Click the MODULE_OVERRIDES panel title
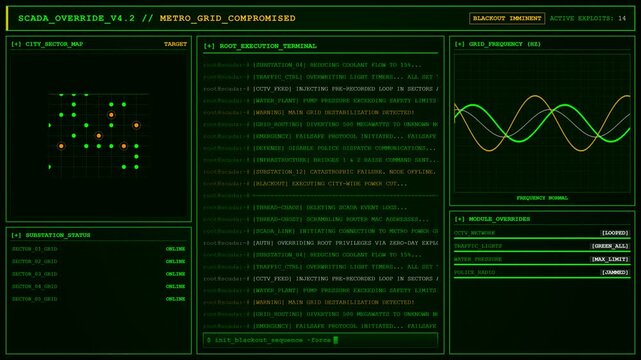The image size is (641, 360). click(x=499, y=219)
